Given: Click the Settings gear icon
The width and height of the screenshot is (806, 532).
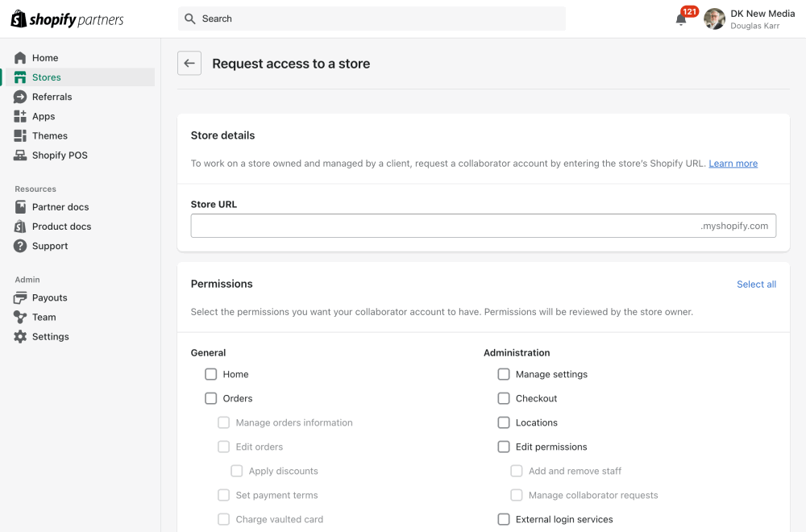Looking at the screenshot, I should (20, 337).
